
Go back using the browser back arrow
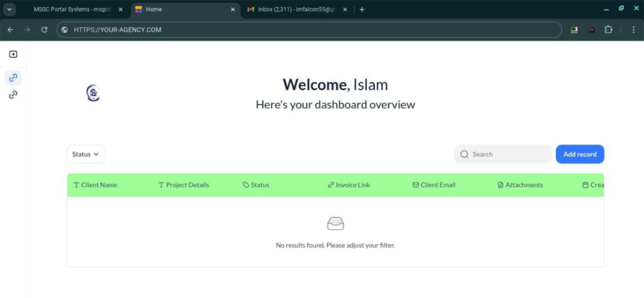click(x=11, y=30)
